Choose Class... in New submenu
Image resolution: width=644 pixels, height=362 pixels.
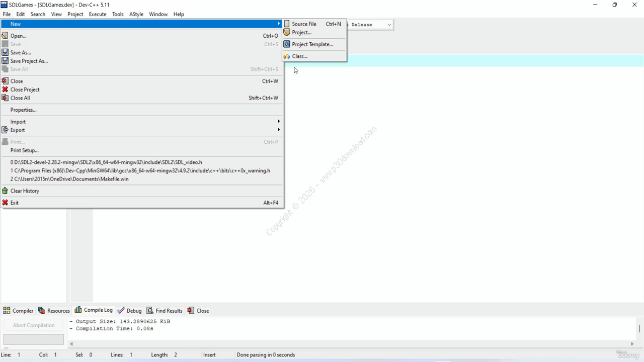point(314,56)
